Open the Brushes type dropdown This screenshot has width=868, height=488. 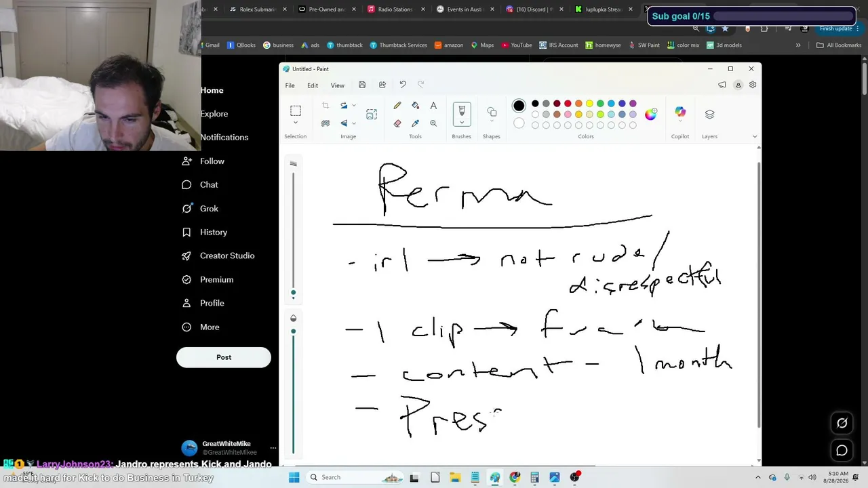point(462,123)
